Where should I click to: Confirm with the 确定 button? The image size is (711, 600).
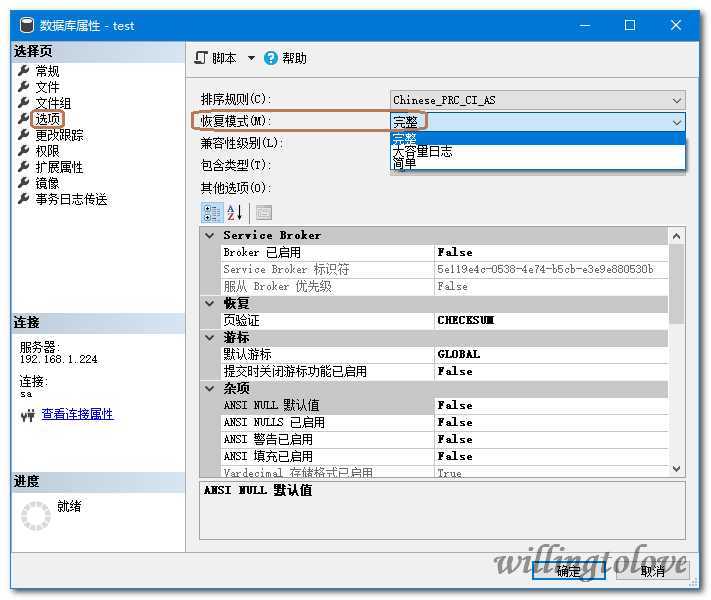[569, 570]
